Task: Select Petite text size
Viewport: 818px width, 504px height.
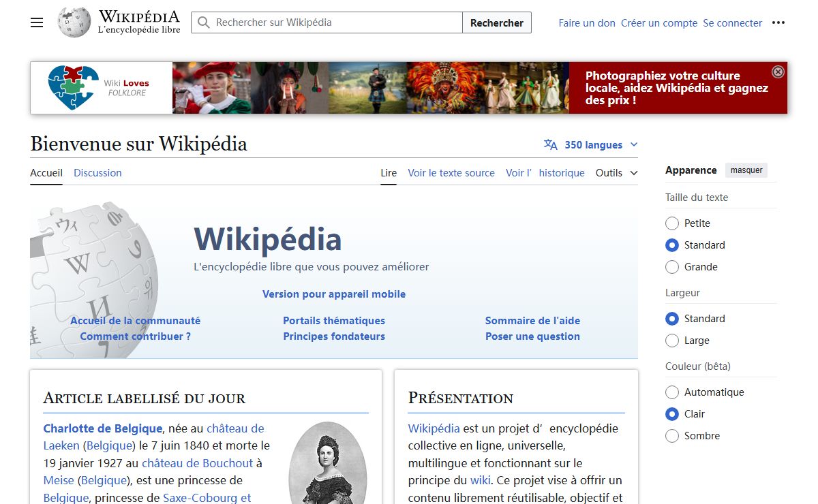Action: 672,223
